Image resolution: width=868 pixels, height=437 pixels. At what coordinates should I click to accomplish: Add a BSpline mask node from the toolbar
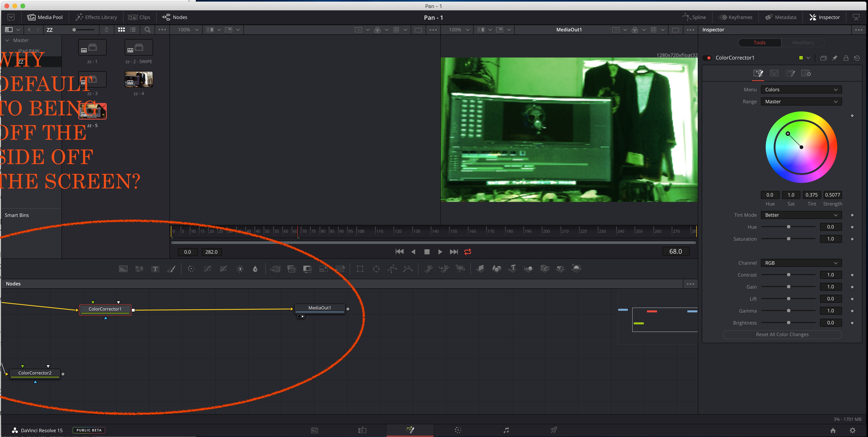click(x=408, y=269)
